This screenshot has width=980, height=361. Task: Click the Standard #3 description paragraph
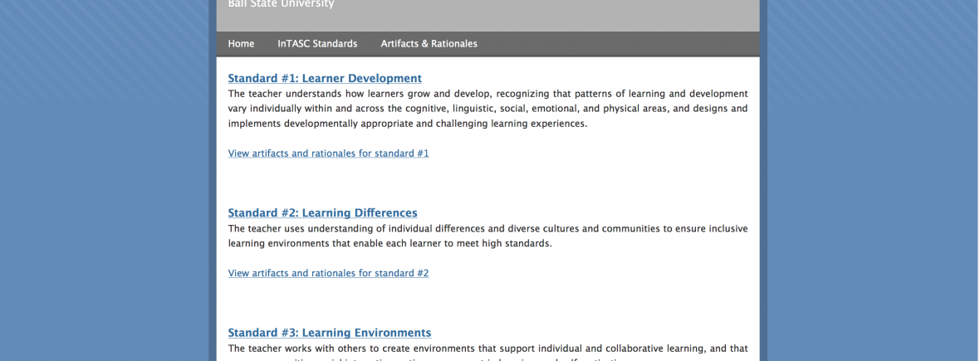click(x=488, y=349)
